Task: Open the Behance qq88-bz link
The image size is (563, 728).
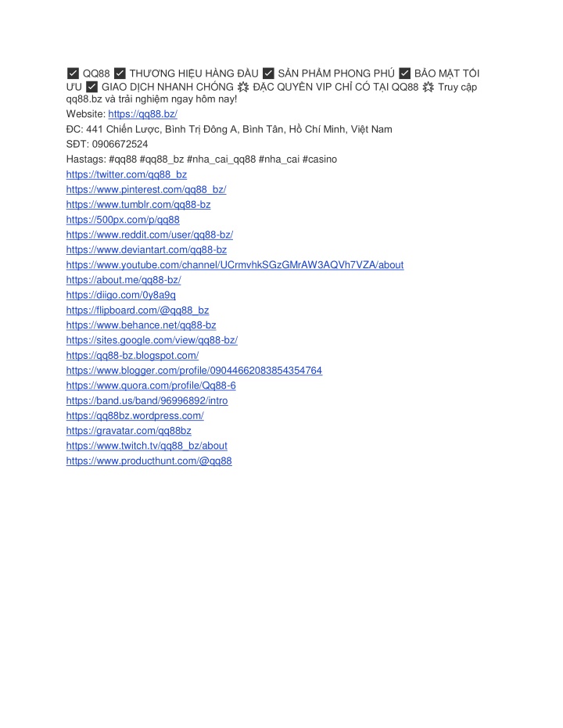Action: point(141,325)
